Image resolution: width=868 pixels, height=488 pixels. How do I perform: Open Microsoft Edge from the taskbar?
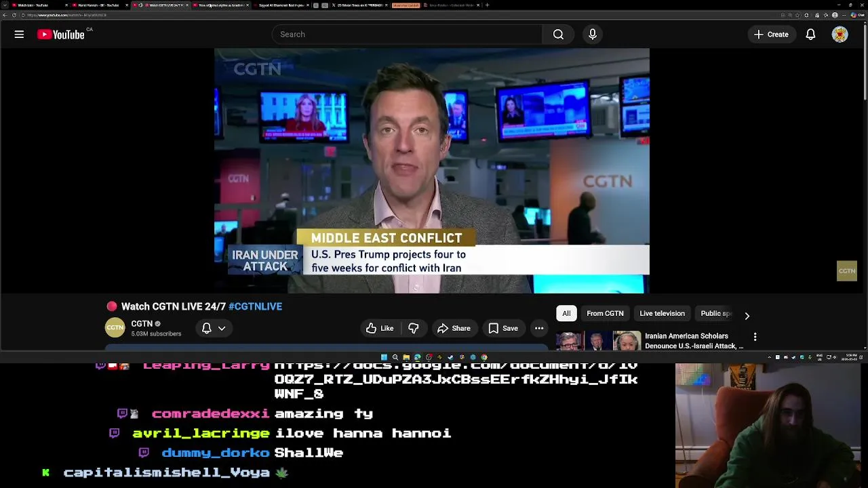pos(417,357)
